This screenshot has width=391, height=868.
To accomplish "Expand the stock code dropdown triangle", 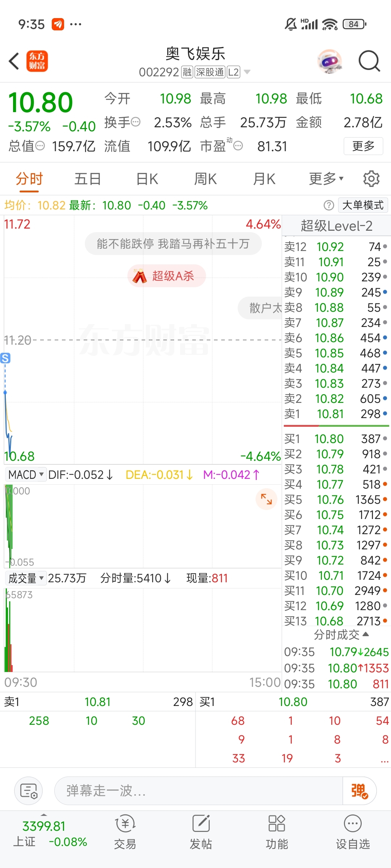I will pyautogui.click(x=247, y=72).
